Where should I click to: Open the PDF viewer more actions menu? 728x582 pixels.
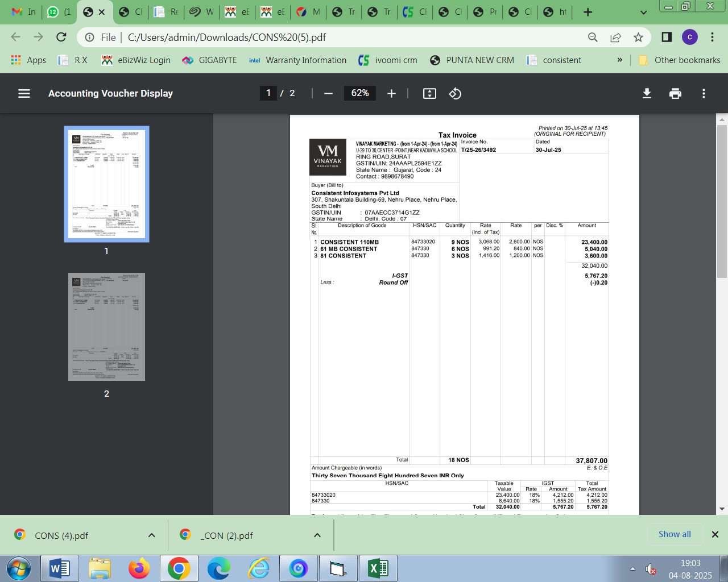[x=704, y=93]
